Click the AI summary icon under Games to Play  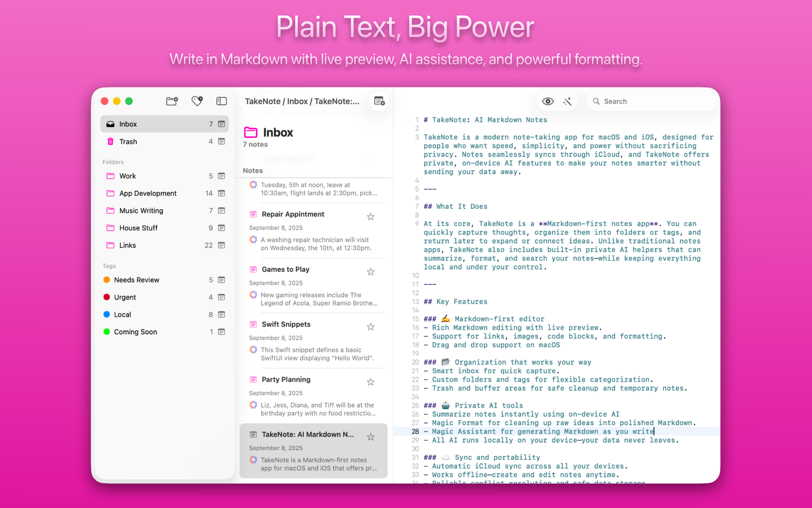point(253,295)
